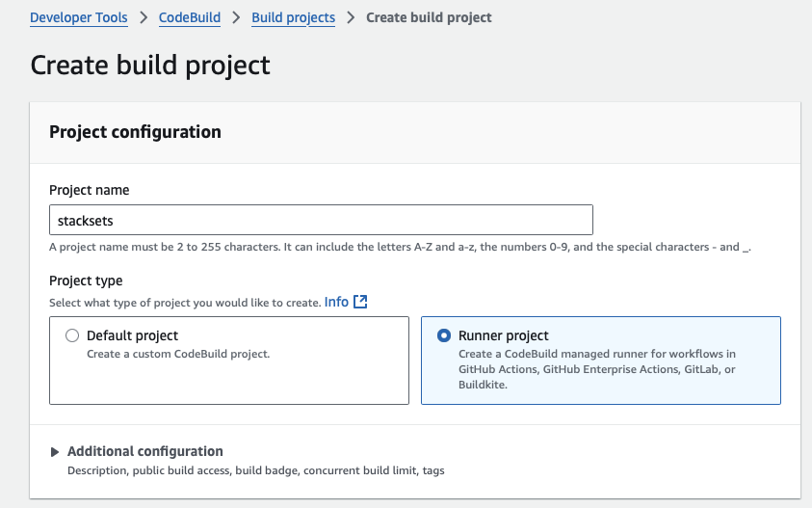Screen dimensions: 812x508
Task: Click the Runner project card description text
Action: (x=597, y=369)
